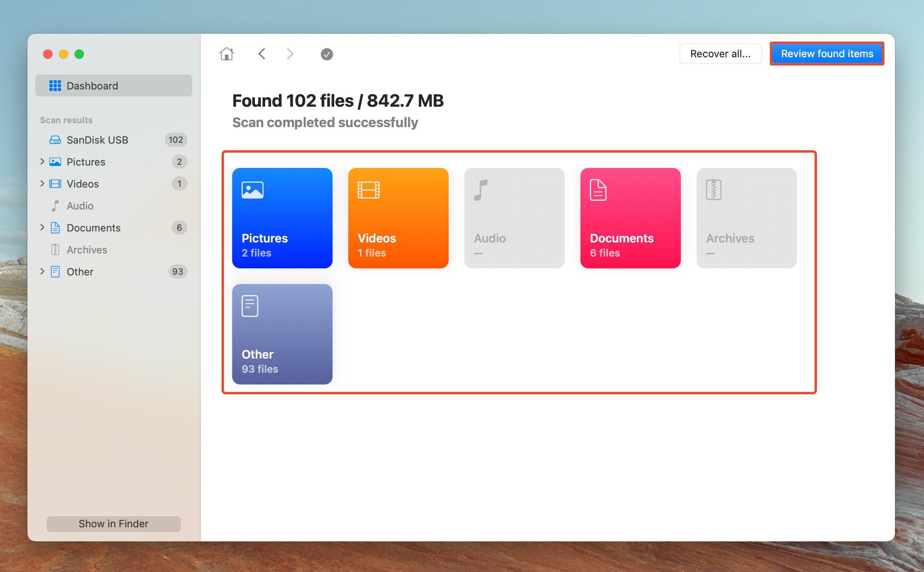This screenshot has height=572, width=924.
Task: Click the 93 count badge beside Other
Action: [x=178, y=272]
